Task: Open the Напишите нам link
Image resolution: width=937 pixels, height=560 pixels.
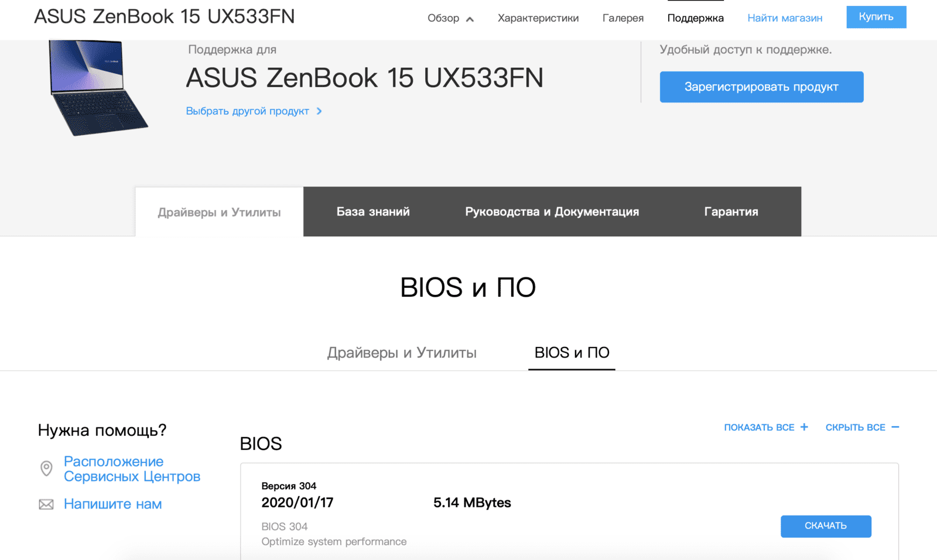Action: tap(112, 504)
